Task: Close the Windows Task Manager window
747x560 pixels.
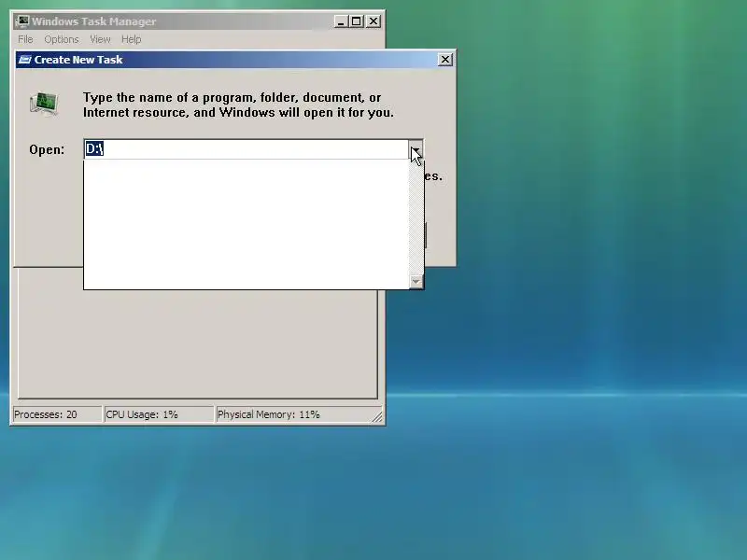Action: [x=373, y=21]
